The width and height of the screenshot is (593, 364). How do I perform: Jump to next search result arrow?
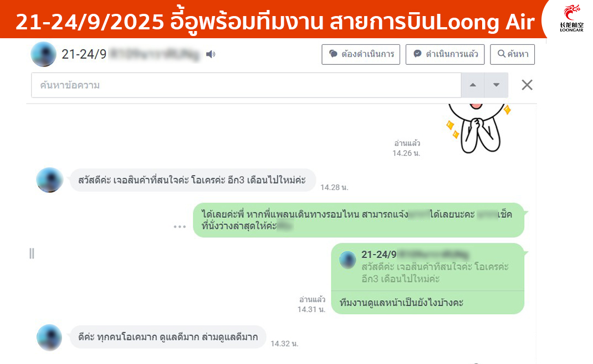[x=496, y=85]
